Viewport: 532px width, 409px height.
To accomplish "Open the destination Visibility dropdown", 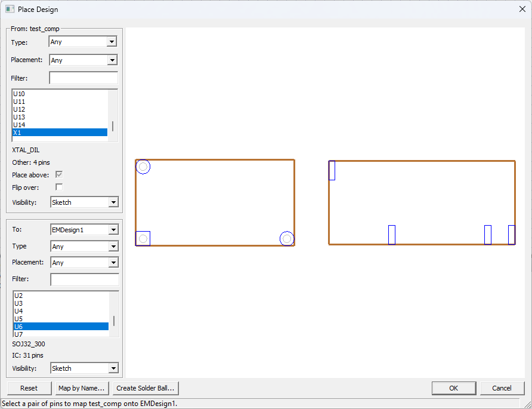I will (114, 368).
